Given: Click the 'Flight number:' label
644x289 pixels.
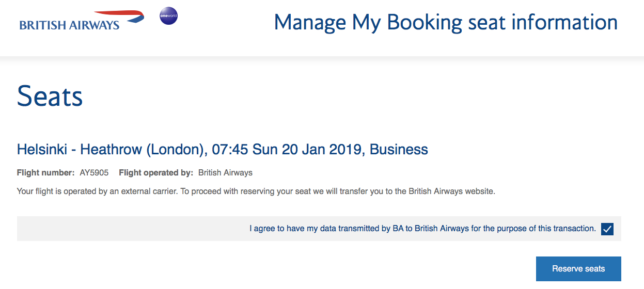Looking at the screenshot, I should (46, 173).
